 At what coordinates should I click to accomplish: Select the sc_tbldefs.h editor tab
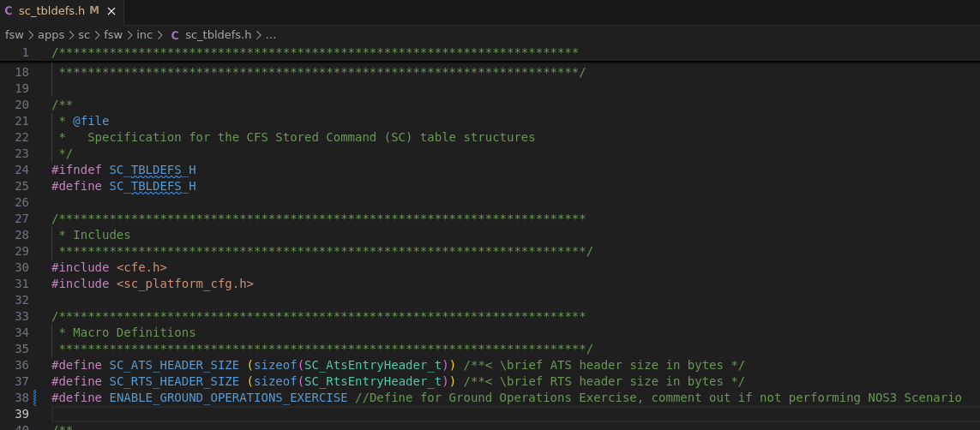coord(61,11)
